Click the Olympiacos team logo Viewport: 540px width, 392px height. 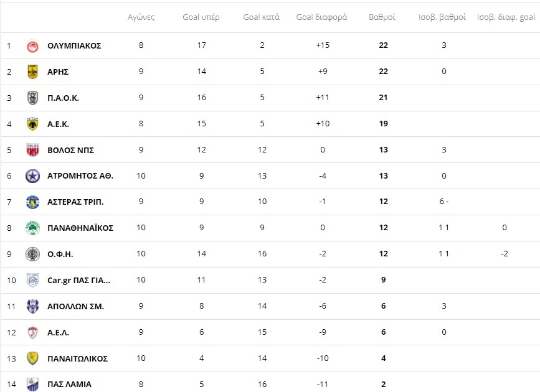click(33, 46)
